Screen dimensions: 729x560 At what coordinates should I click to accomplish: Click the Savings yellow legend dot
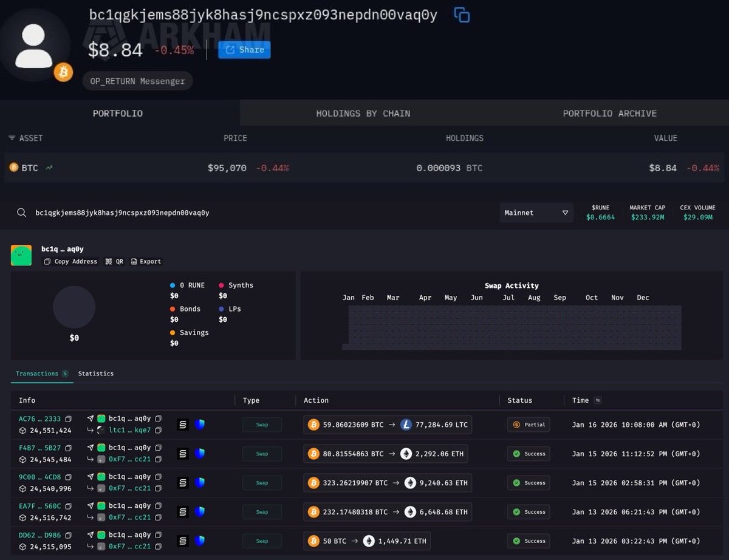[173, 333]
